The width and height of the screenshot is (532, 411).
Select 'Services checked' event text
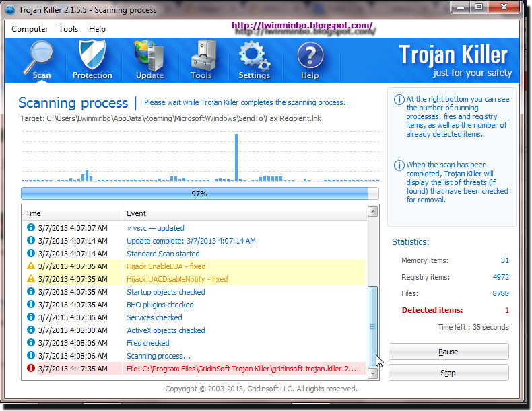154,317
